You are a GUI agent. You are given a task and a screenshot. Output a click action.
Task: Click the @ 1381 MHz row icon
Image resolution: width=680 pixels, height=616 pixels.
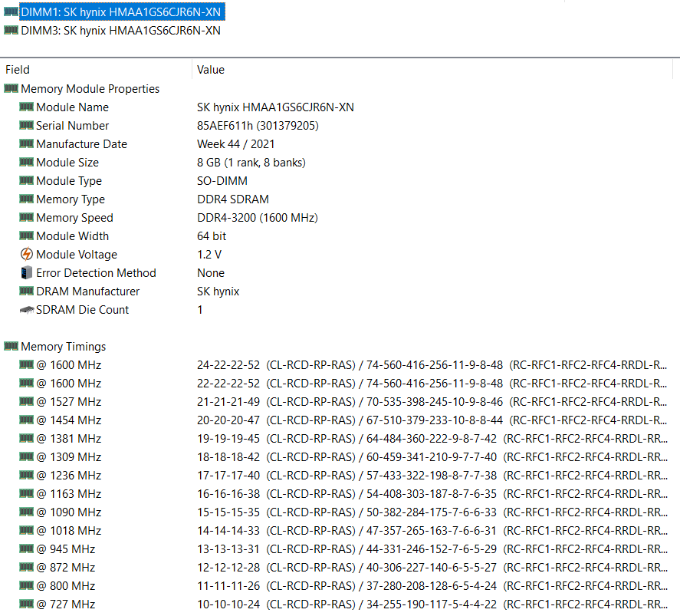click(x=27, y=438)
